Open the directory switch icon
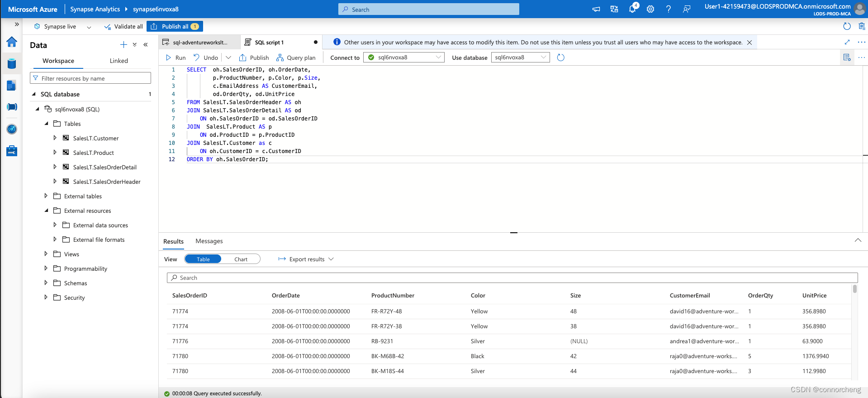Viewport: 868px width, 398px height. point(614,9)
